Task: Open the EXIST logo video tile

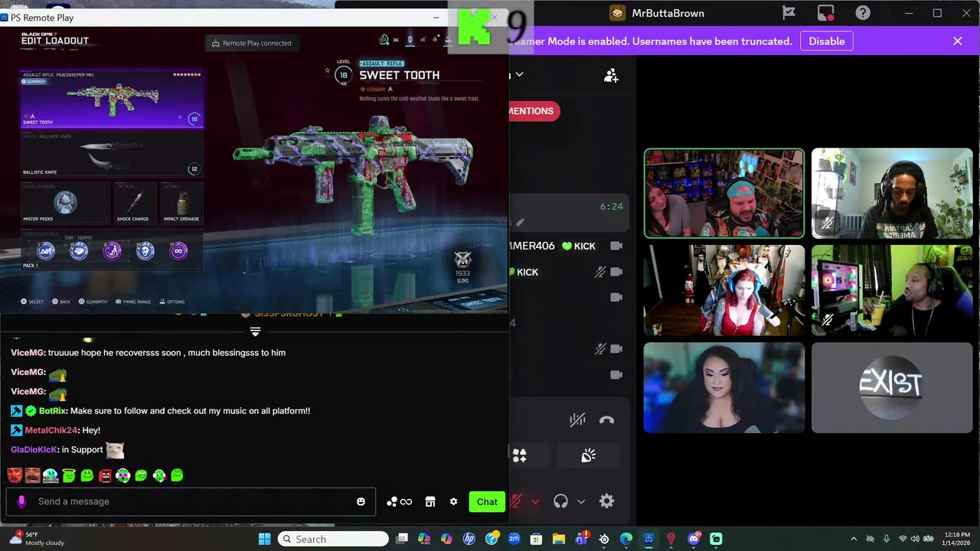Action: click(x=892, y=387)
